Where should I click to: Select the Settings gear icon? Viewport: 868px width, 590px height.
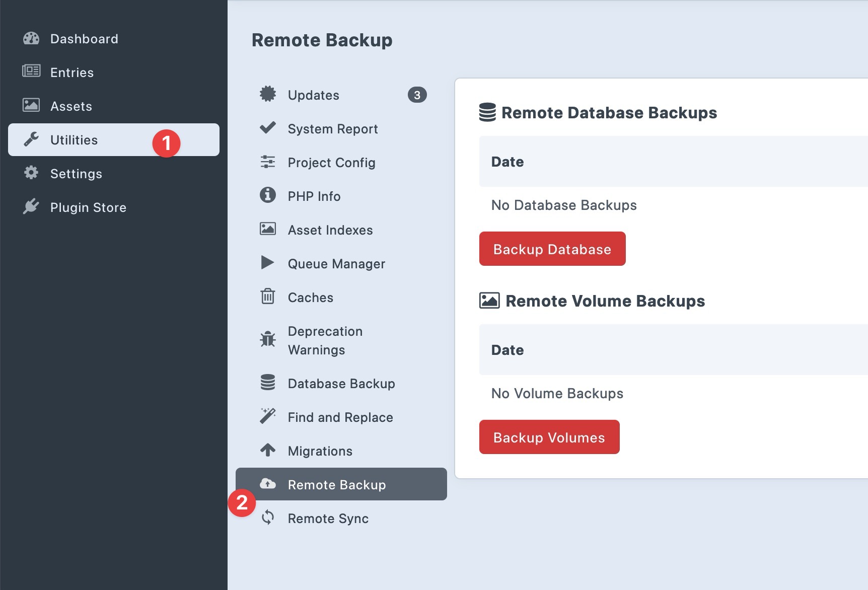click(31, 173)
